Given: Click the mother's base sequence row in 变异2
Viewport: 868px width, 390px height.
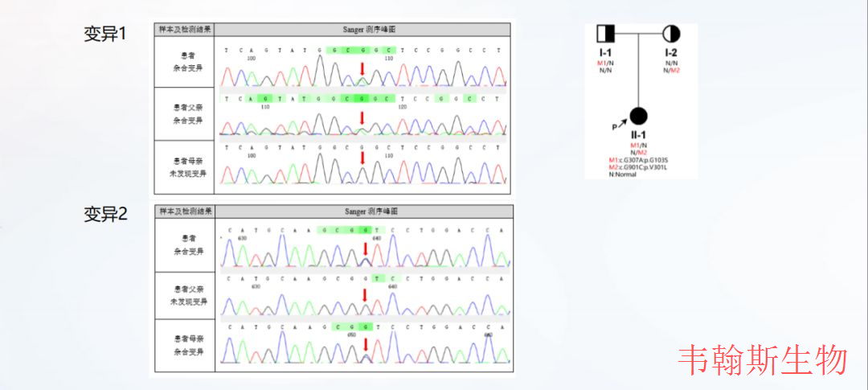Looking at the screenshot, I should pyautogui.click(x=366, y=326).
